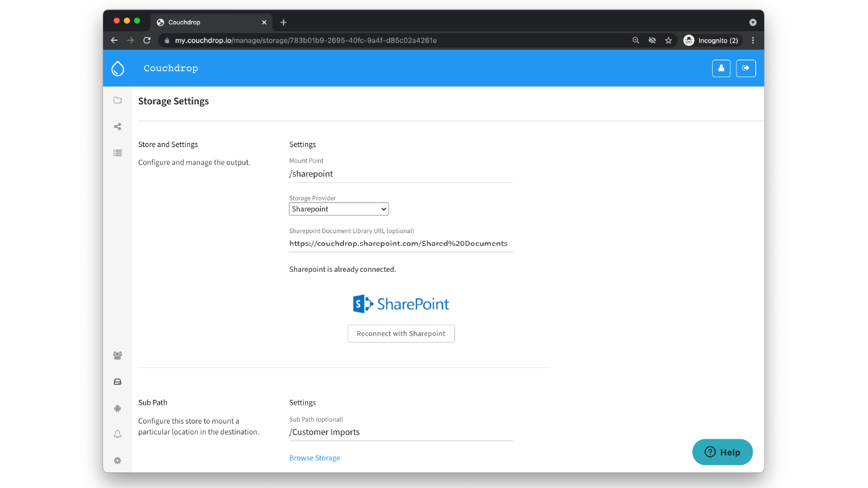Open the sharing sidebar icon
Viewport: 868px width, 488px height.
tap(117, 127)
